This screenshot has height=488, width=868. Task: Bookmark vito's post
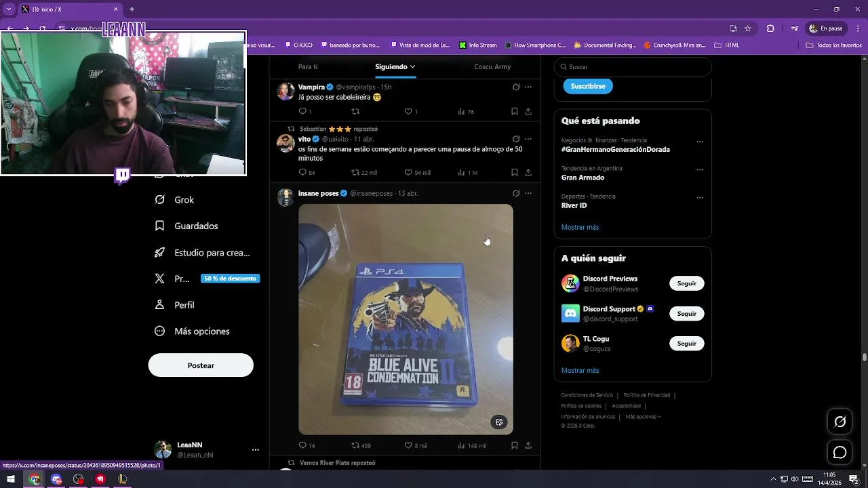coord(515,172)
